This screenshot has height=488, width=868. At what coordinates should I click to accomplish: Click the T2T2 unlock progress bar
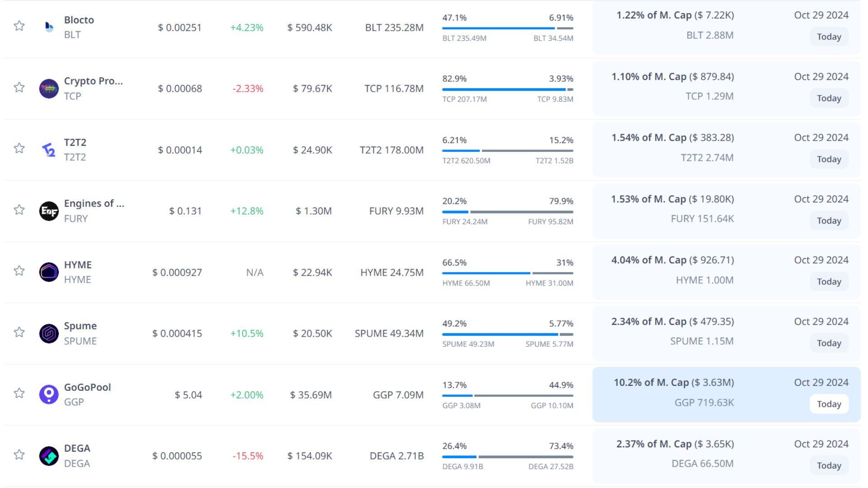point(507,150)
